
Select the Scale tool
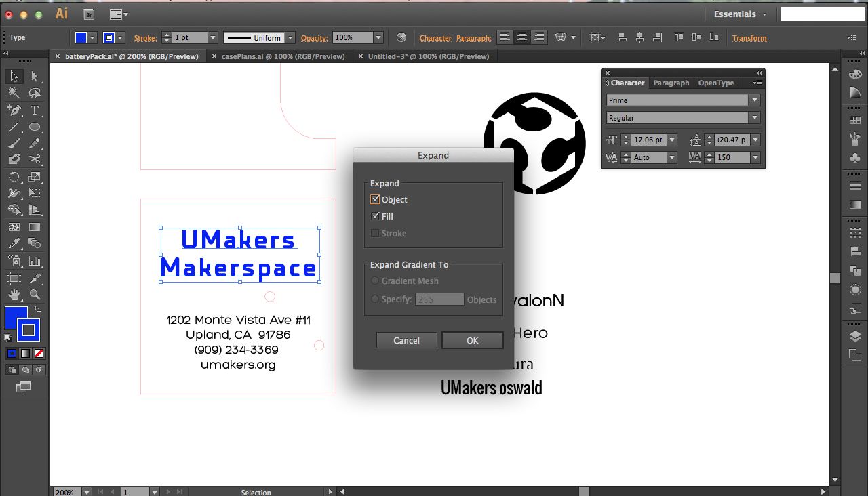tap(35, 178)
